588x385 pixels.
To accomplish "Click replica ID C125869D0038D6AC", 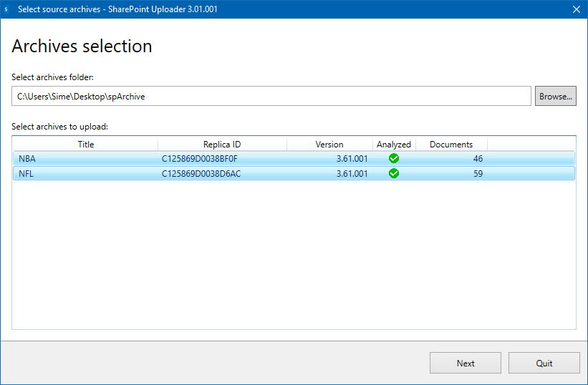I will (x=201, y=173).
